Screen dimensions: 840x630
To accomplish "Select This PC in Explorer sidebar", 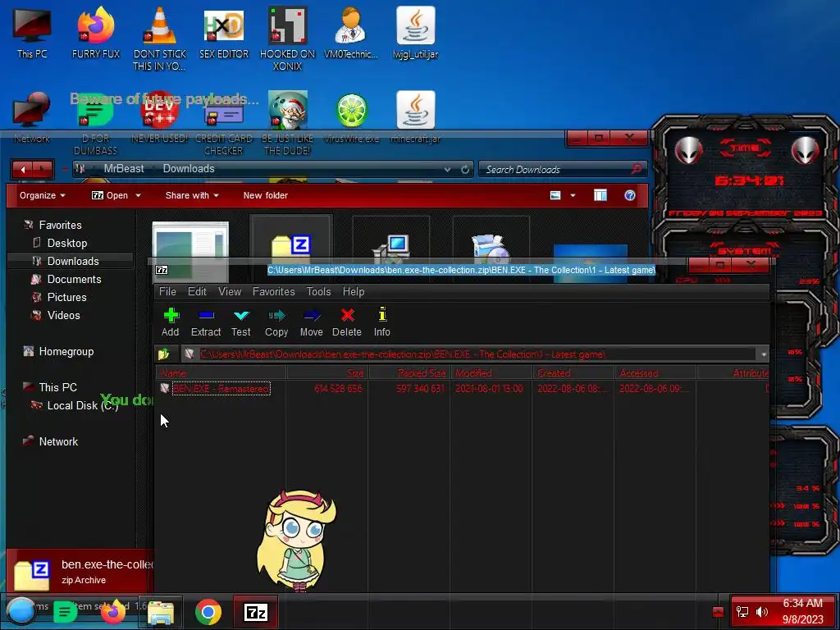I will (x=57, y=387).
